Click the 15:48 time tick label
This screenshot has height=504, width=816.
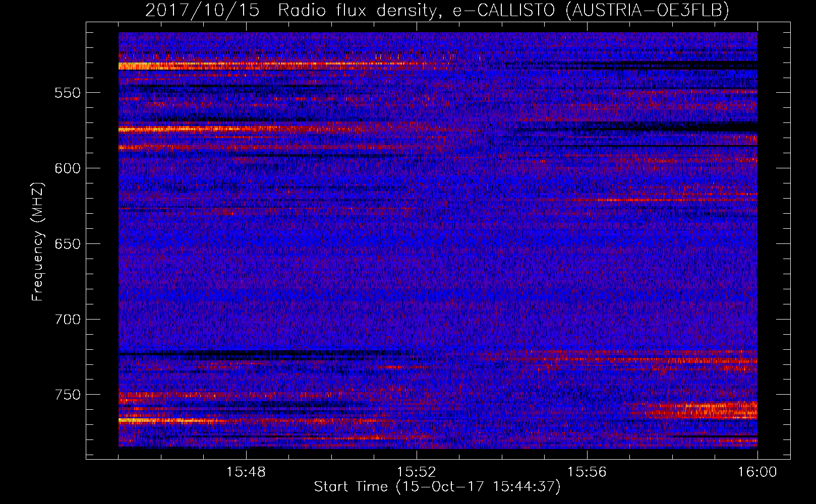(x=246, y=472)
